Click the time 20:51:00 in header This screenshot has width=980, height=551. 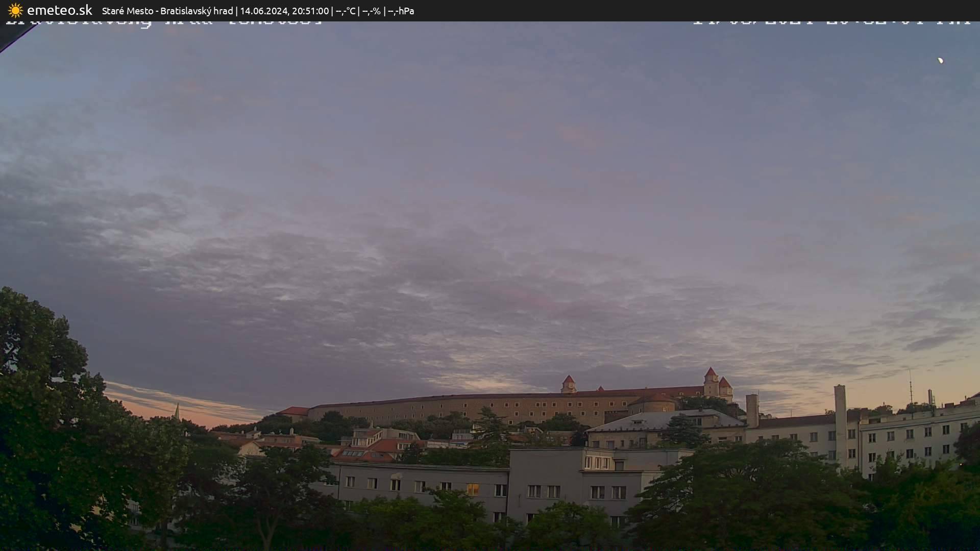[x=310, y=11]
